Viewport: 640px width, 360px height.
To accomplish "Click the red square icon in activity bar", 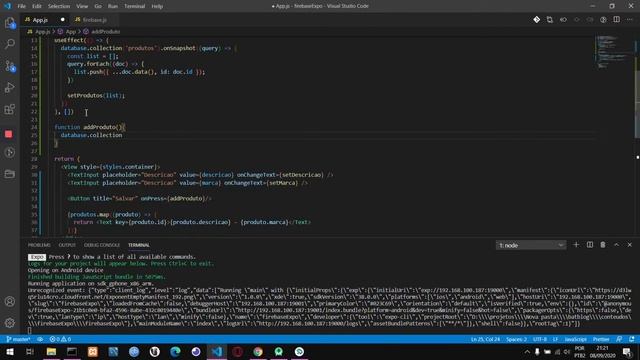I will coord(9,134).
